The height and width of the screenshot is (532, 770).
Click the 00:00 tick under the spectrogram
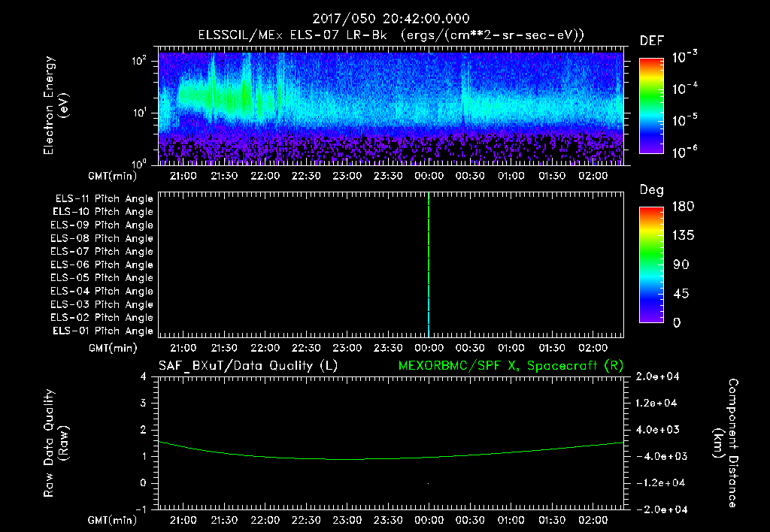(x=429, y=176)
